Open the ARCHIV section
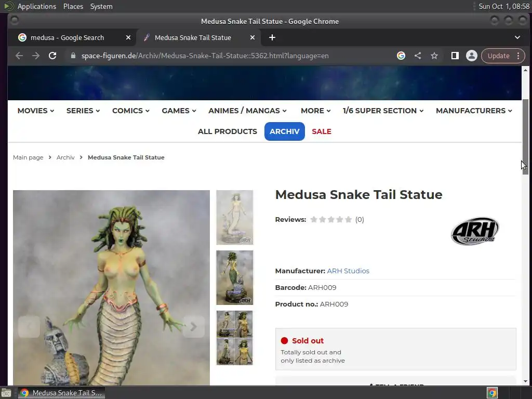Image resolution: width=532 pixels, height=399 pixels. pyautogui.click(x=284, y=131)
